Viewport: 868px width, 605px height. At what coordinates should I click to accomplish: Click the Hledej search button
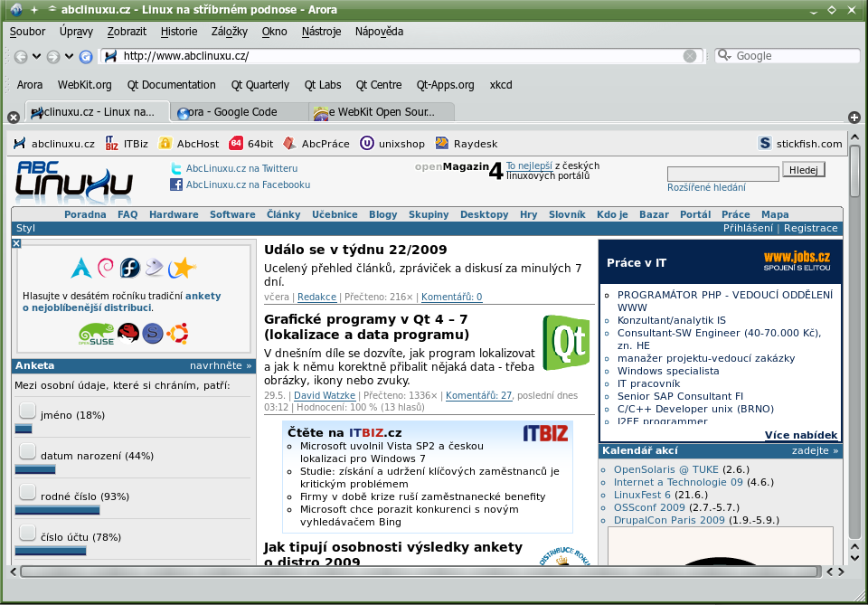point(803,170)
